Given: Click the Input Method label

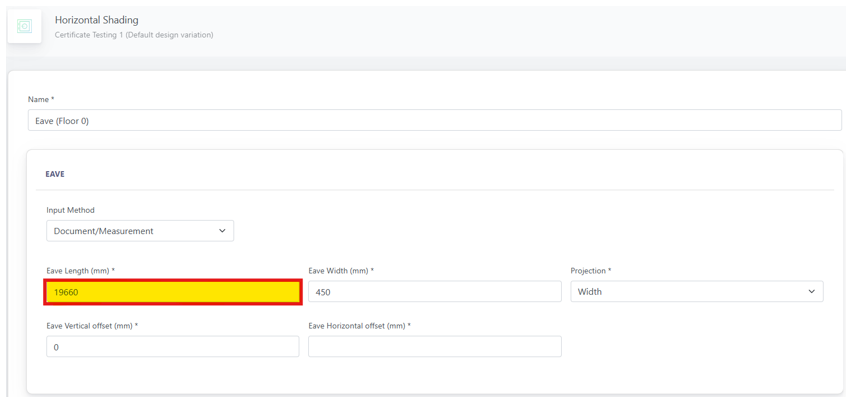Looking at the screenshot, I should pos(71,210).
